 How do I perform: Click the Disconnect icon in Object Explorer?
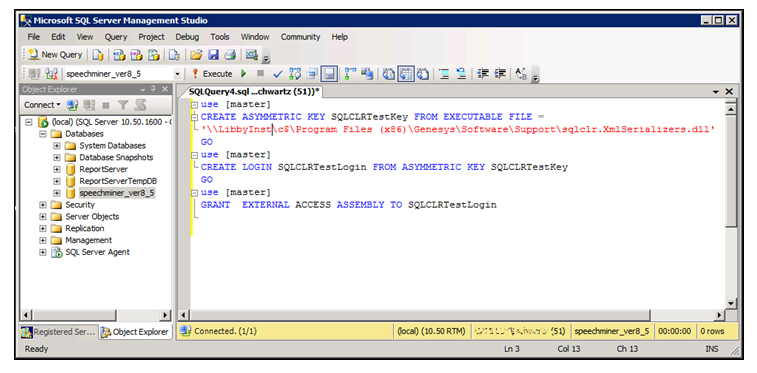[89, 105]
